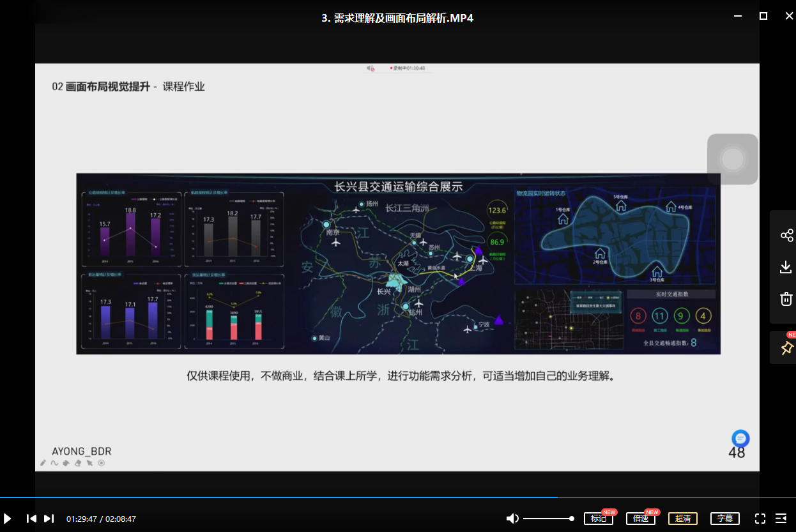This screenshot has width=796, height=532.
Task: Open the 标记 marker button
Action: point(598,519)
